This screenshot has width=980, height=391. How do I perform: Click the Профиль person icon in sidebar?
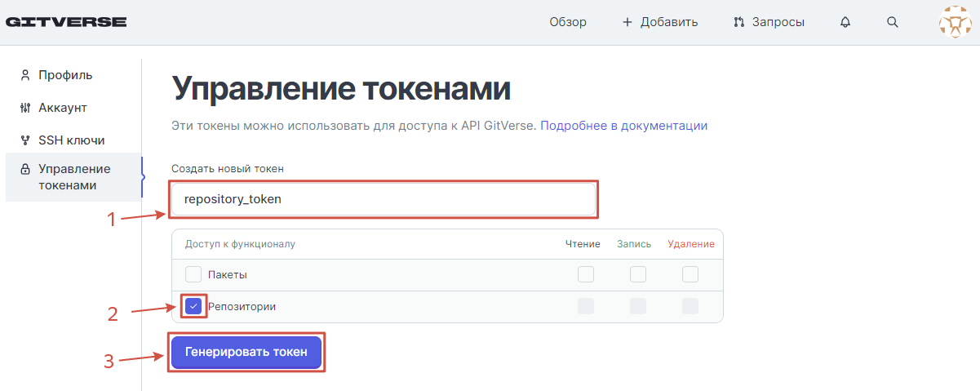tap(24, 75)
